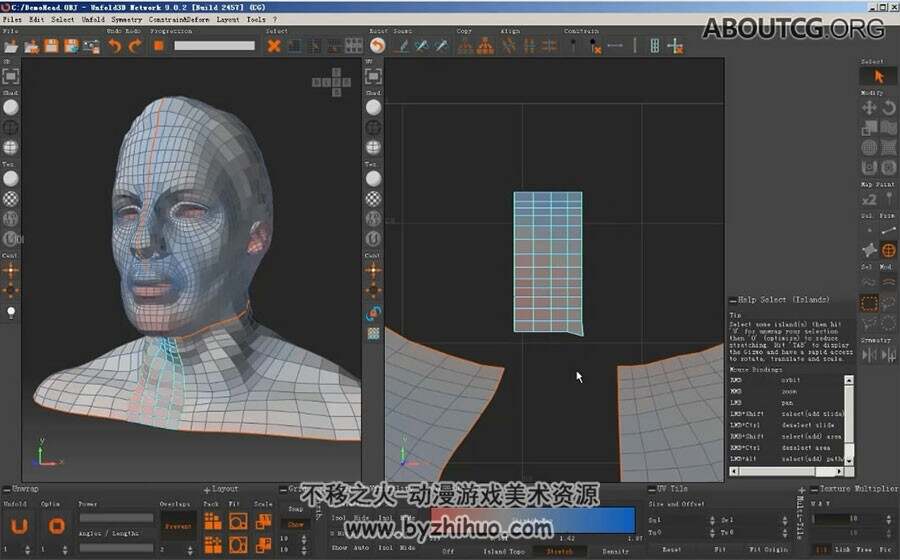Open the Symmetry menu
The image size is (900, 560).
tap(126, 19)
